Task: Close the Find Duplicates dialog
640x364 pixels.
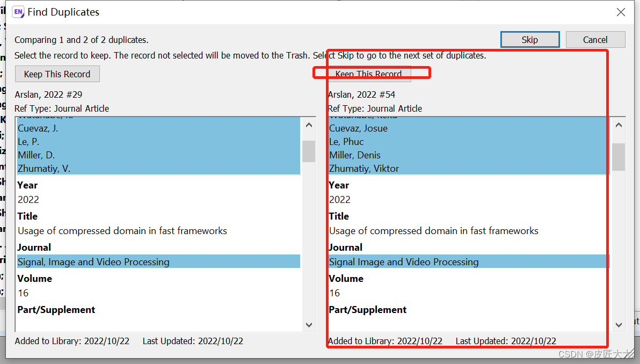Action: pyautogui.click(x=621, y=12)
